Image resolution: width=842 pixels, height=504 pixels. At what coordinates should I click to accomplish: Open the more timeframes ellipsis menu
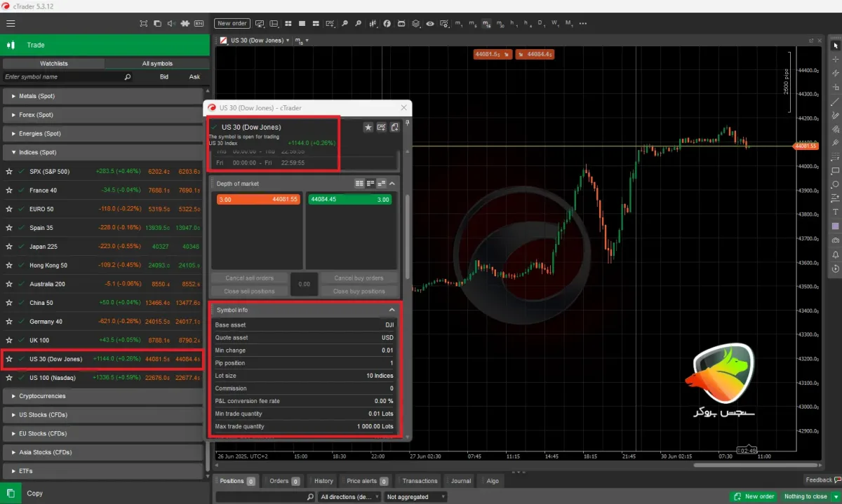(x=583, y=23)
